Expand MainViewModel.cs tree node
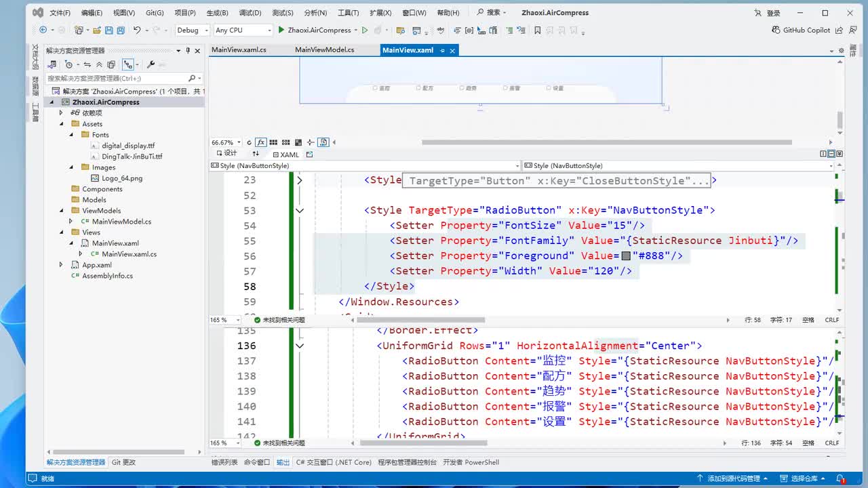The width and height of the screenshot is (868, 488). [x=71, y=222]
